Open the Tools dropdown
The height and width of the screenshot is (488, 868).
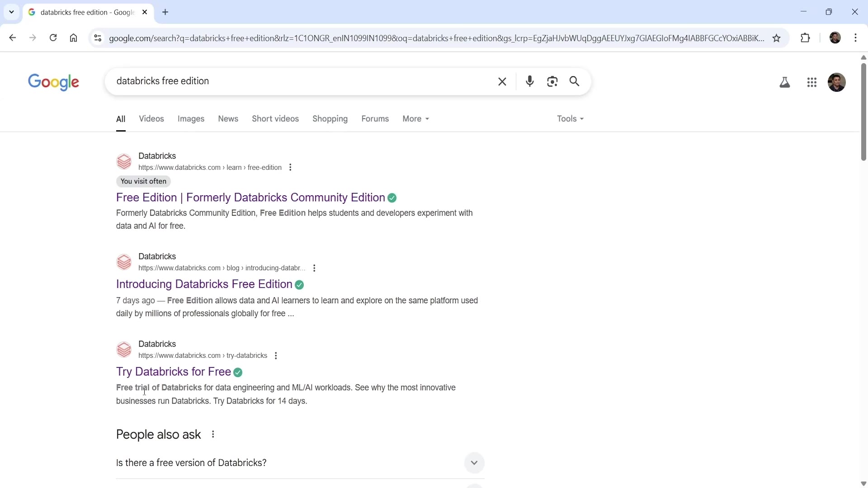(x=571, y=119)
